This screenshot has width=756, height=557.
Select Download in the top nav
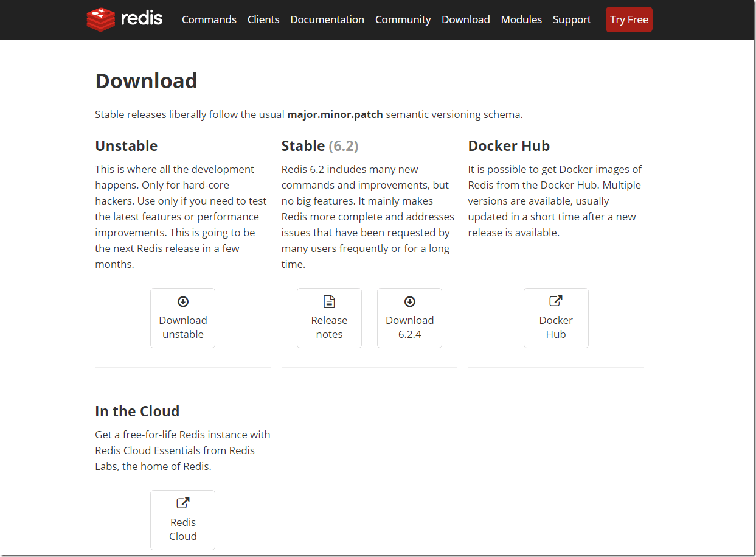pyautogui.click(x=466, y=19)
